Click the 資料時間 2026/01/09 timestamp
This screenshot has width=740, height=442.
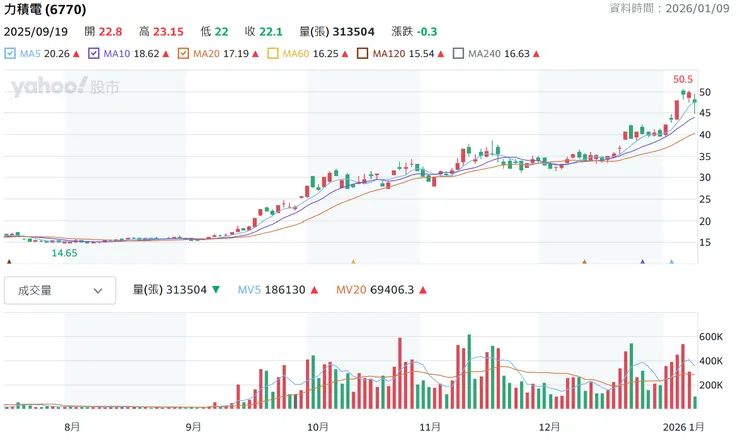(669, 8)
